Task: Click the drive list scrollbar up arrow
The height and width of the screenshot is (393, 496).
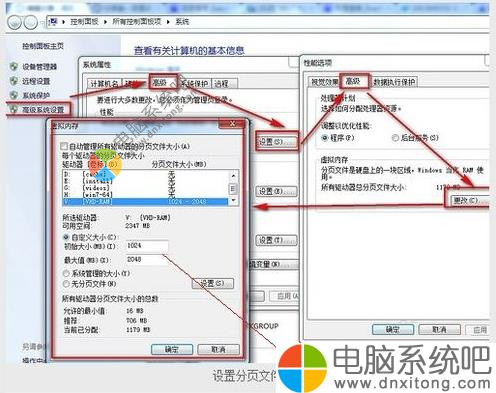Action: coord(233,175)
